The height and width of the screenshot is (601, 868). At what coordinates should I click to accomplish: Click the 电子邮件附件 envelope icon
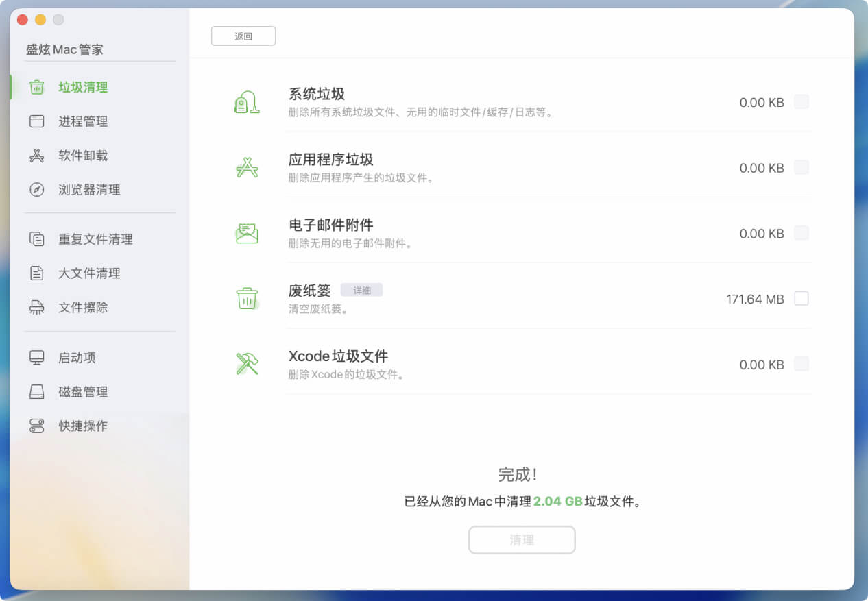point(246,232)
